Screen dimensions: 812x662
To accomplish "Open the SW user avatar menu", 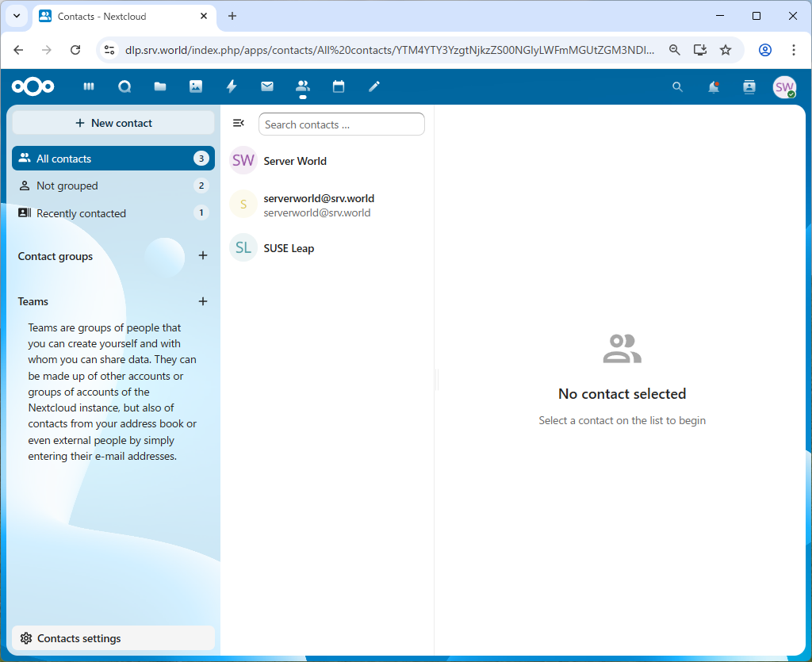I will click(784, 87).
